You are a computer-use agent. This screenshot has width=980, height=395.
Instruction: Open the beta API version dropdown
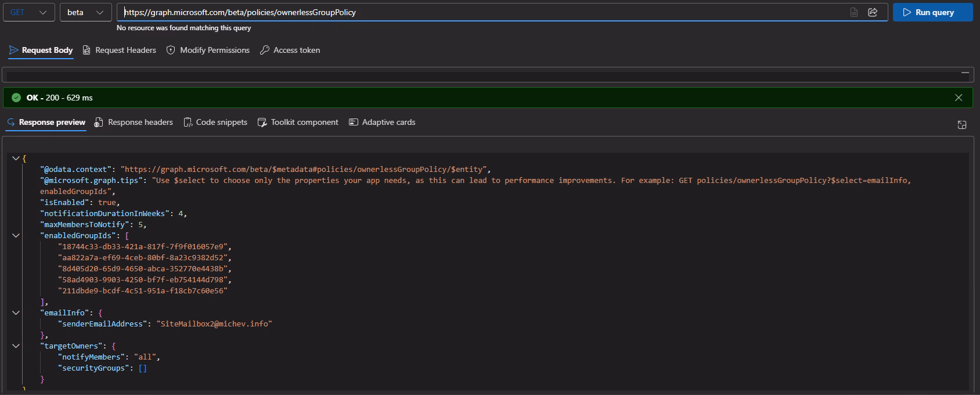pos(86,12)
